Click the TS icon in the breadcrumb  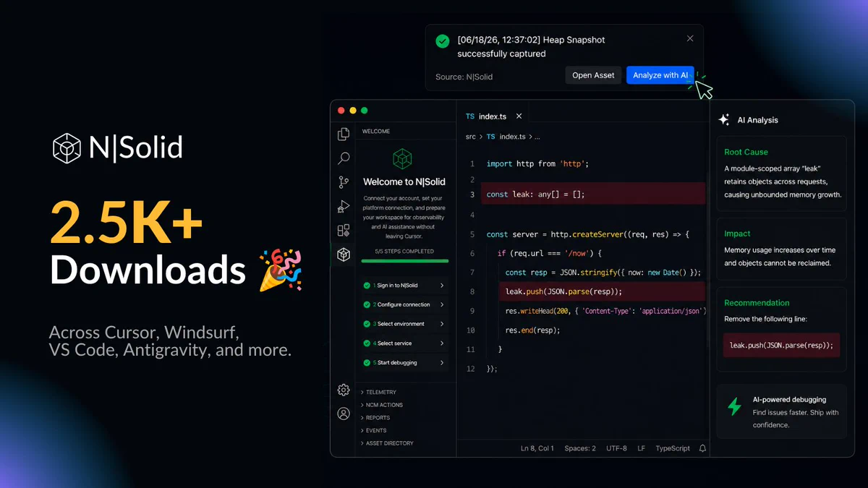point(491,137)
